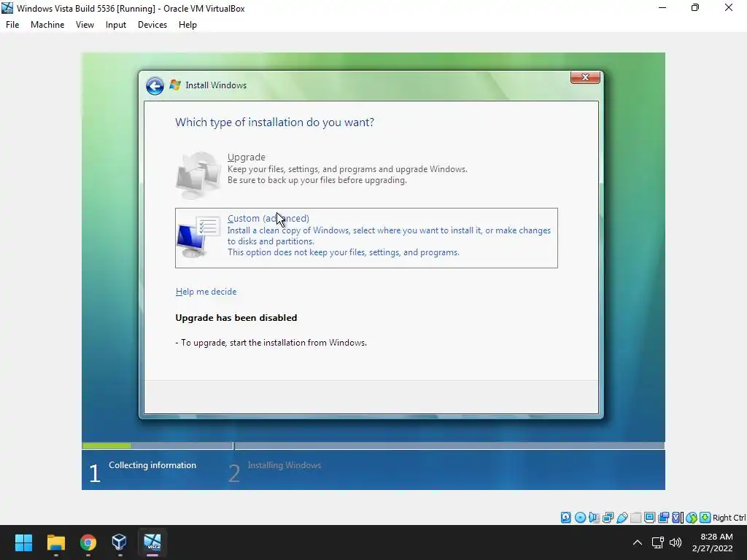Choose Custom (advanced) installation option

click(x=366, y=238)
